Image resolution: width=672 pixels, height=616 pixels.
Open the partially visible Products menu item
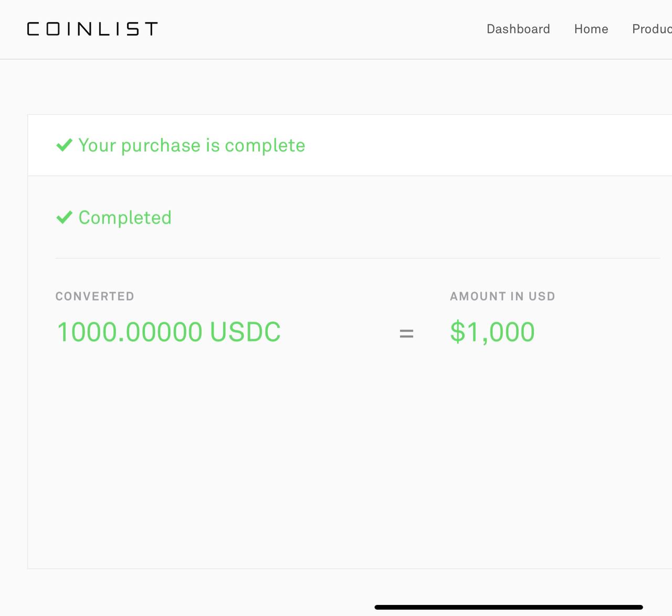click(x=652, y=29)
